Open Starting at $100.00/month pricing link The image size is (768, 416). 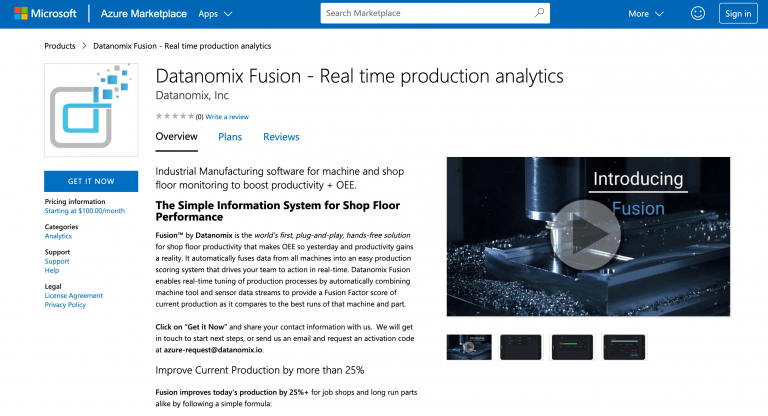[x=85, y=211]
